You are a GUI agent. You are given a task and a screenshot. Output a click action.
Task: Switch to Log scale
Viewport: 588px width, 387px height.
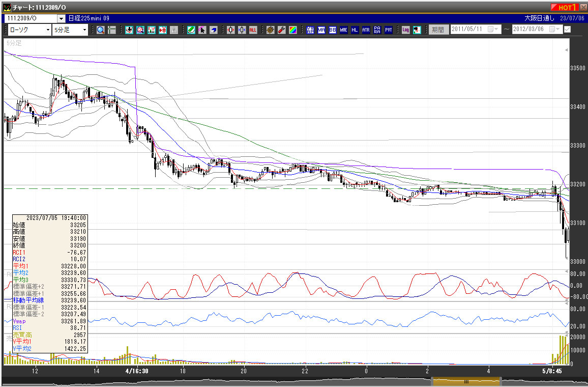tap(405, 30)
